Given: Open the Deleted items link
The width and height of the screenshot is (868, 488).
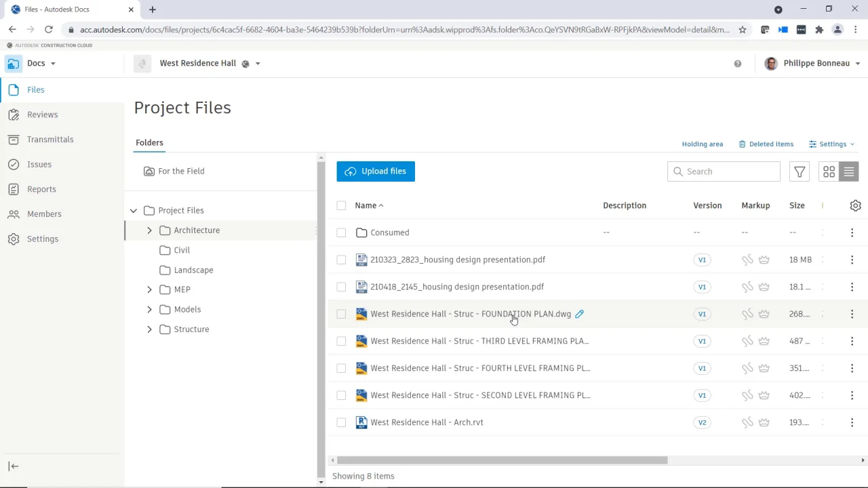Looking at the screenshot, I should click(766, 144).
